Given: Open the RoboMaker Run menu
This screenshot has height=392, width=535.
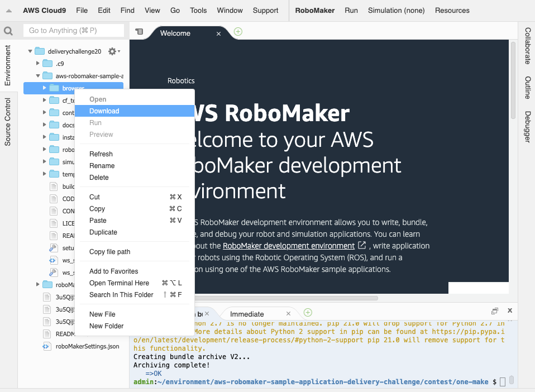Looking at the screenshot, I should [x=351, y=11].
